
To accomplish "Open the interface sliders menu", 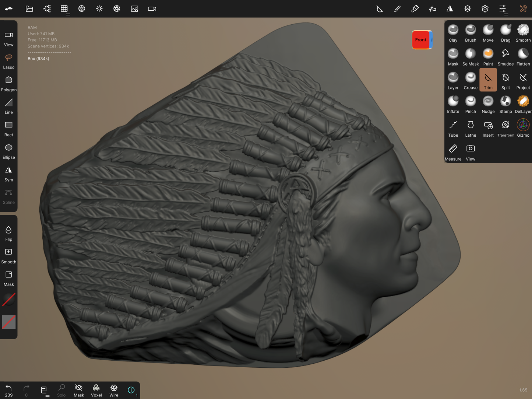I will (x=503, y=9).
